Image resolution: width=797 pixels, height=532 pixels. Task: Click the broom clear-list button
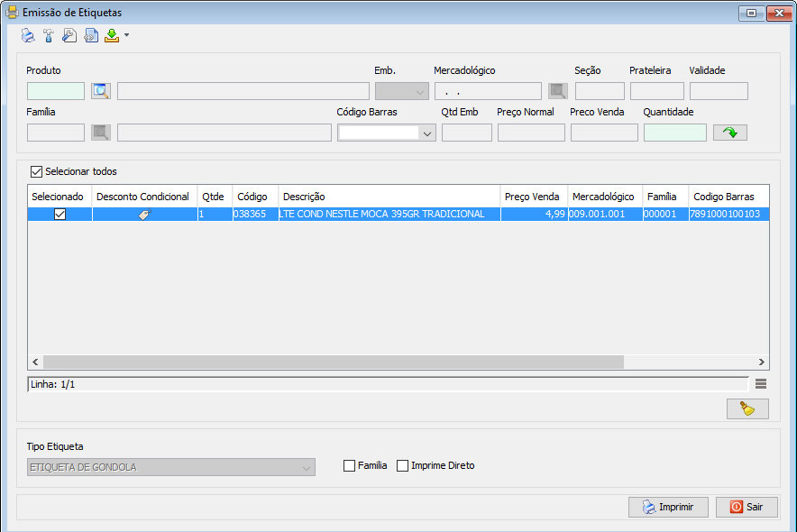click(x=747, y=409)
